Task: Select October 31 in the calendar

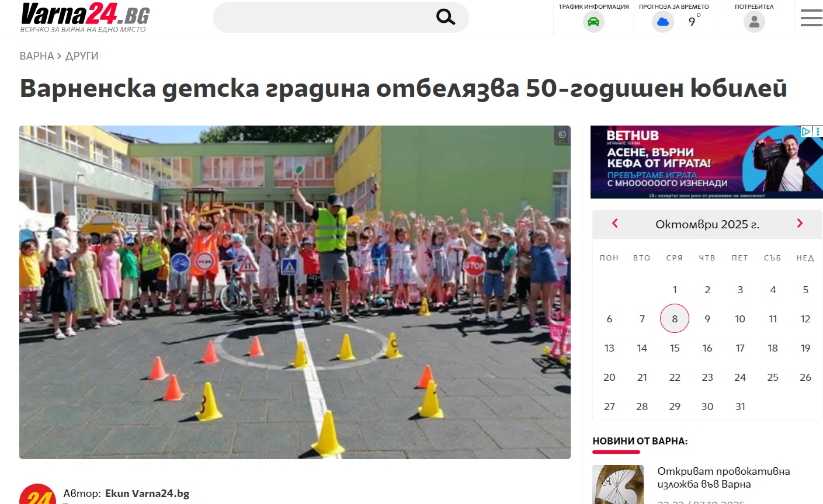Action: point(740,406)
